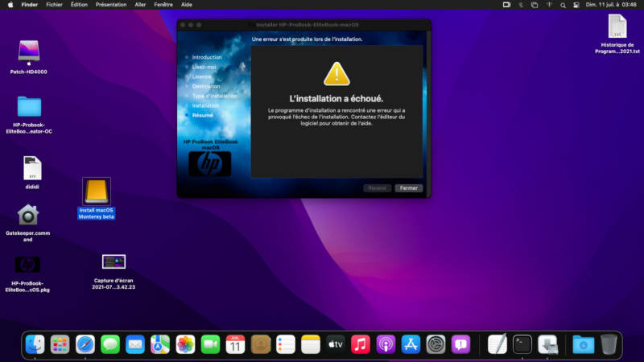644x362 pixels.
Task: Select the Historique de Program...2021.txt file
Action: pyautogui.click(x=617, y=27)
